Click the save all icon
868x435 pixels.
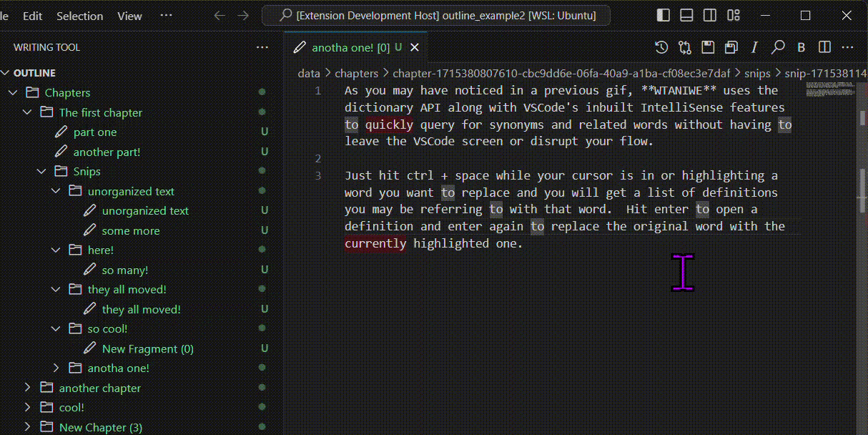point(731,47)
